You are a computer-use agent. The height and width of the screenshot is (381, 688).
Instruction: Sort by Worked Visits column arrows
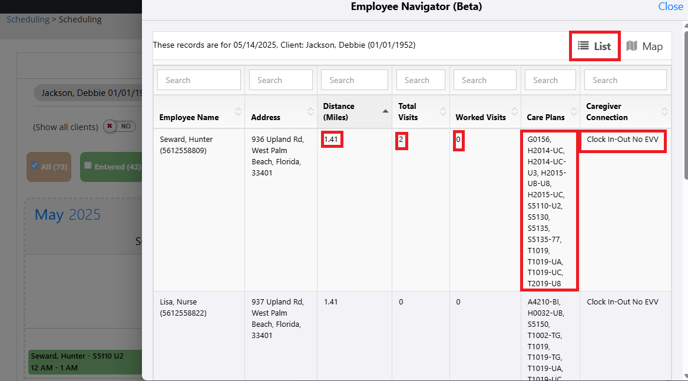[x=514, y=111]
